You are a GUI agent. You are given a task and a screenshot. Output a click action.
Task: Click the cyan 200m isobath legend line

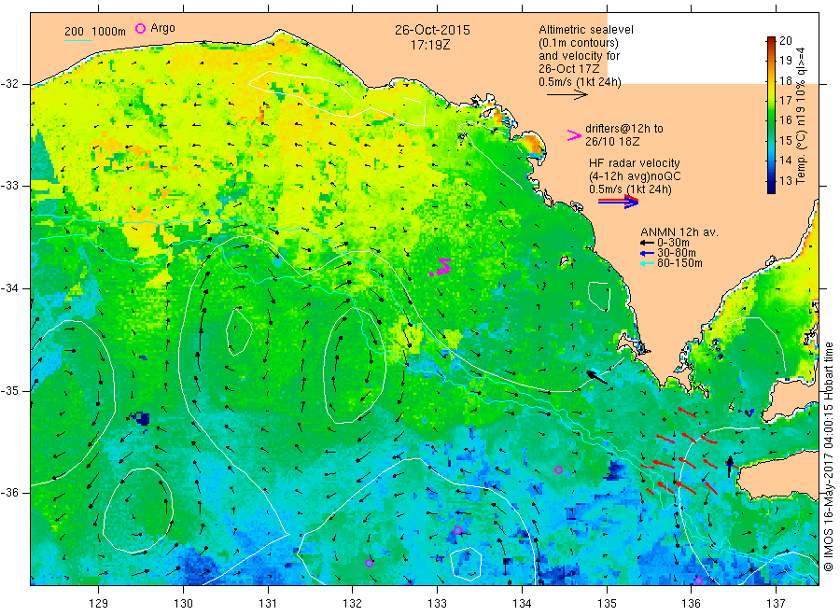click(x=77, y=39)
